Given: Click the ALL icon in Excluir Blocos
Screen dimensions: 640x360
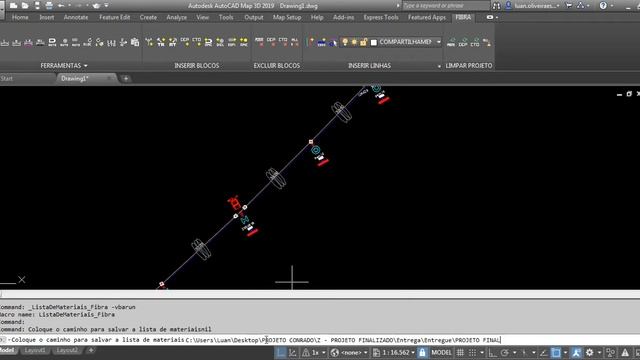Looking at the screenshot, I should click(294, 42).
